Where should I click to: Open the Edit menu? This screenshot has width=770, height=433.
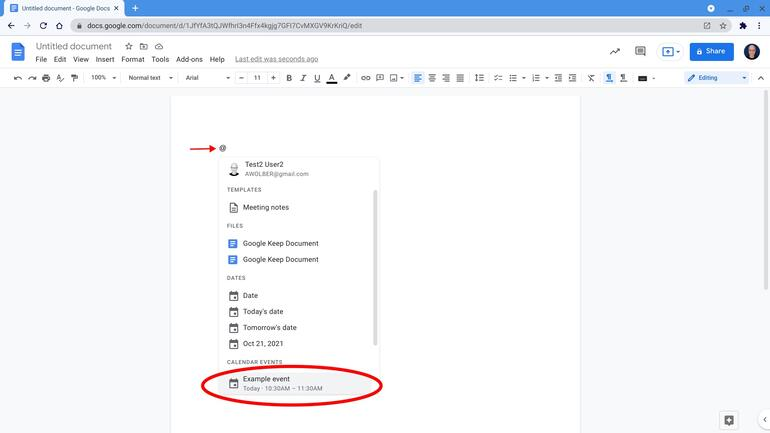[60, 59]
